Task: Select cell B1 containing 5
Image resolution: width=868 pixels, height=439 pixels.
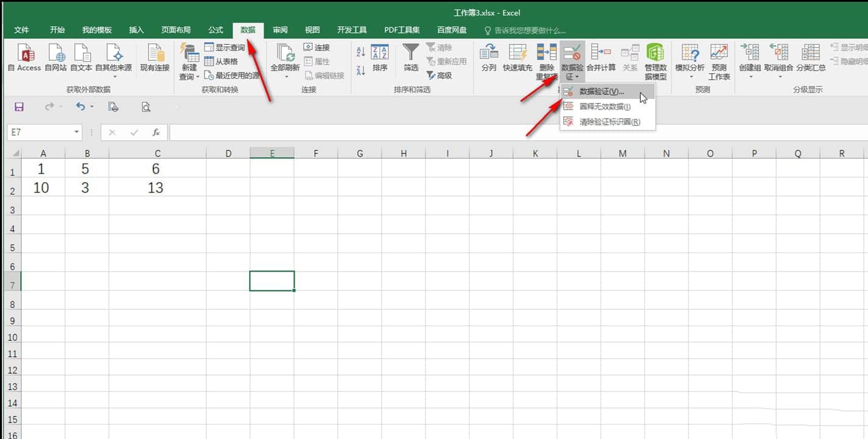Action: coord(87,169)
